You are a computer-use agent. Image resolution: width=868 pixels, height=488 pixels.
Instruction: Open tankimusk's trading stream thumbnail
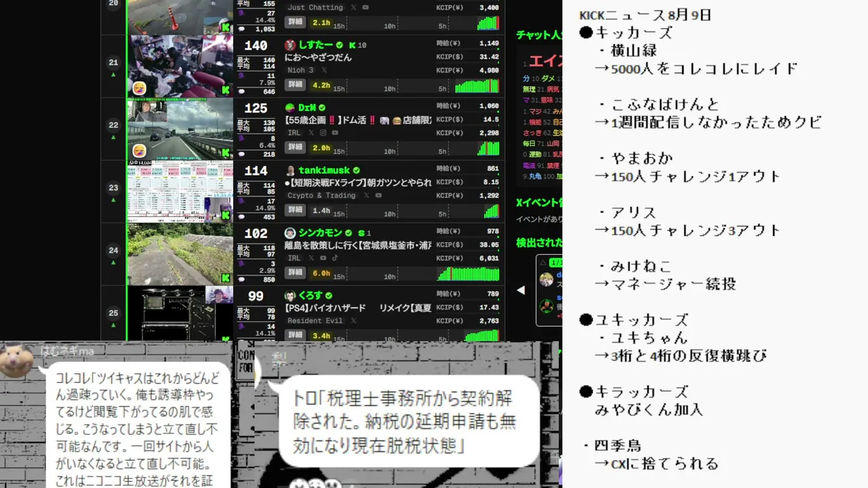click(180, 192)
